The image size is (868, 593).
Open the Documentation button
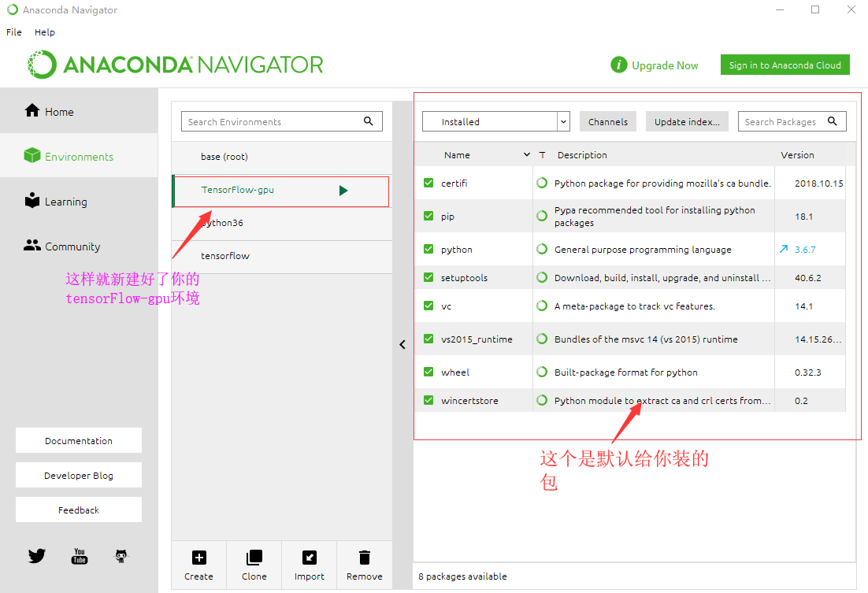pyautogui.click(x=79, y=441)
